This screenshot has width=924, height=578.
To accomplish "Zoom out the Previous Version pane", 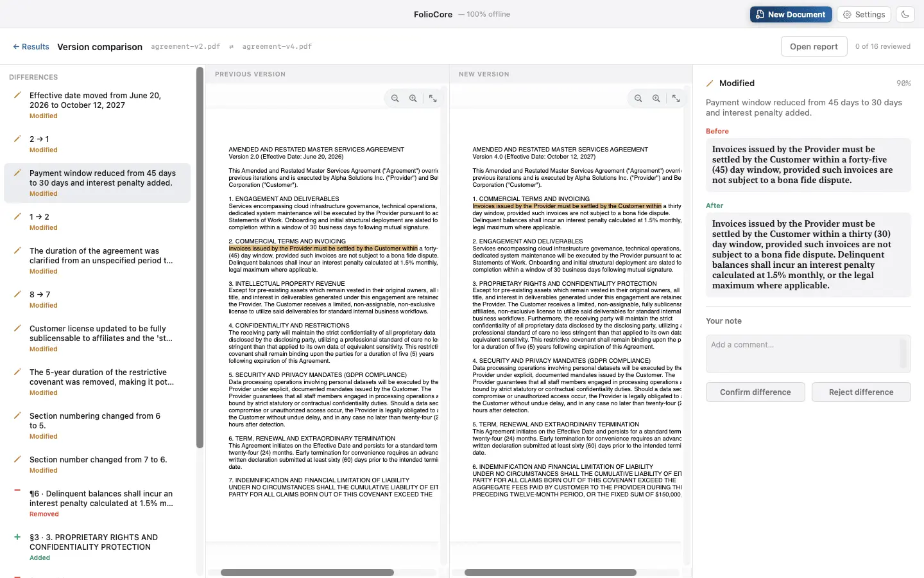I will tap(395, 98).
